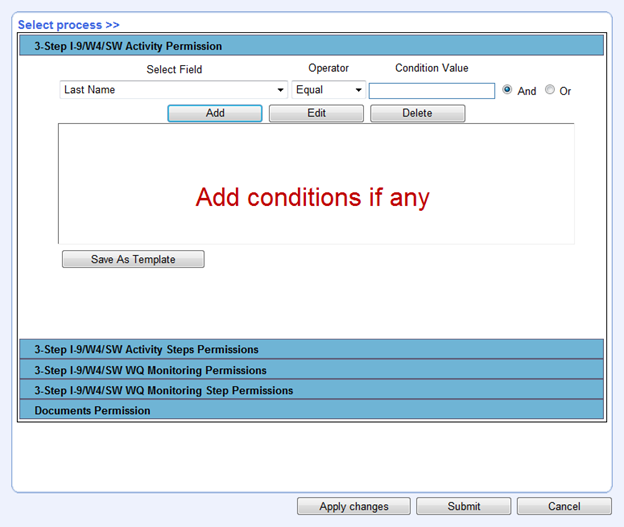Select the Or radio button
Screen dimensions: 624x527
click(x=550, y=90)
